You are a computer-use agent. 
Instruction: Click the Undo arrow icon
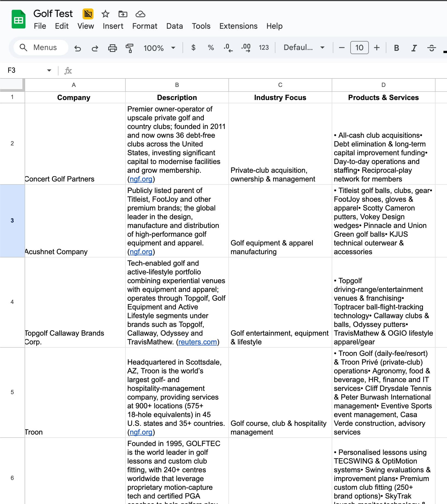click(78, 48)
